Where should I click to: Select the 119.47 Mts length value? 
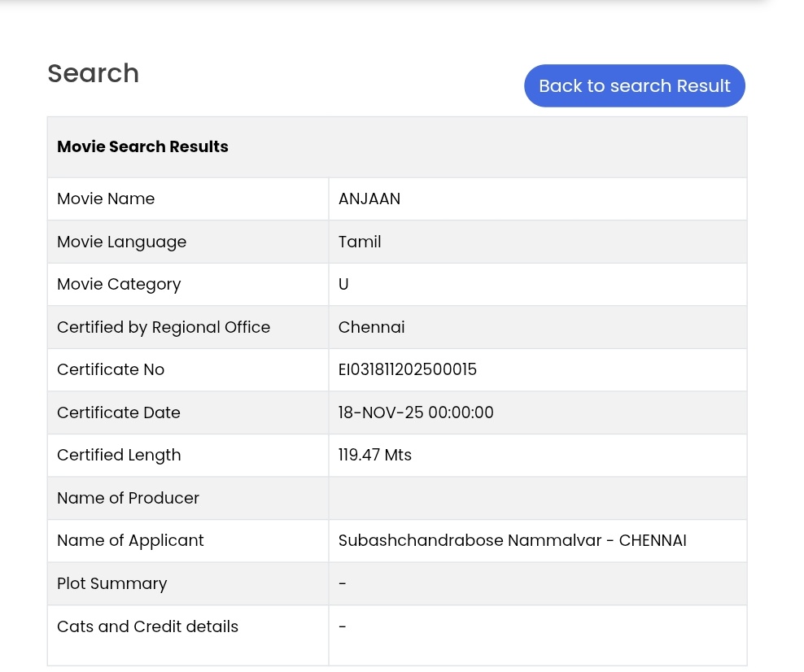click(x=375, y=455)
